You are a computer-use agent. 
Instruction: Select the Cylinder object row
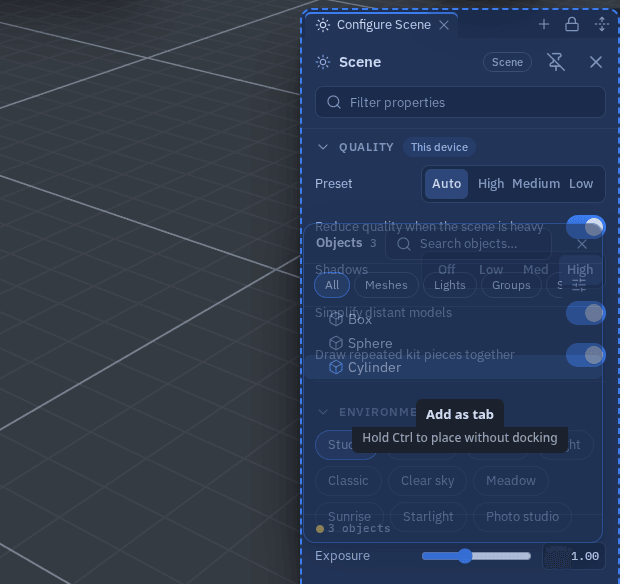[x=453, y=367]
